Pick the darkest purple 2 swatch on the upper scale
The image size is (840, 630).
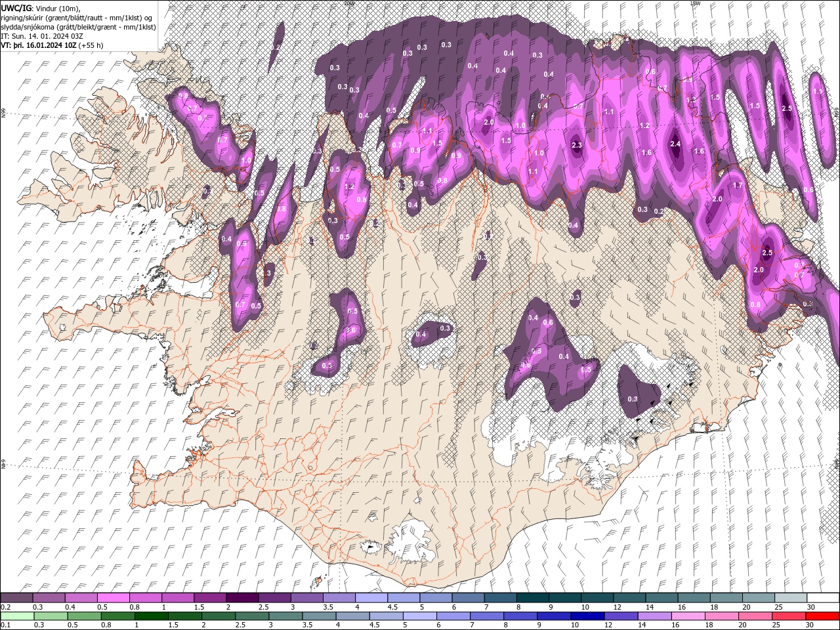point(241,598)
